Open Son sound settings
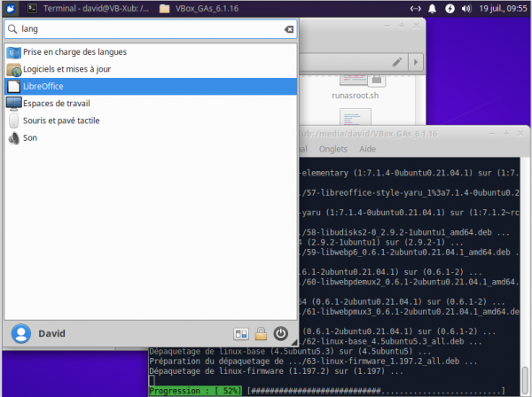The height and width of the screenshot is (397, 532). coord(29,137)
